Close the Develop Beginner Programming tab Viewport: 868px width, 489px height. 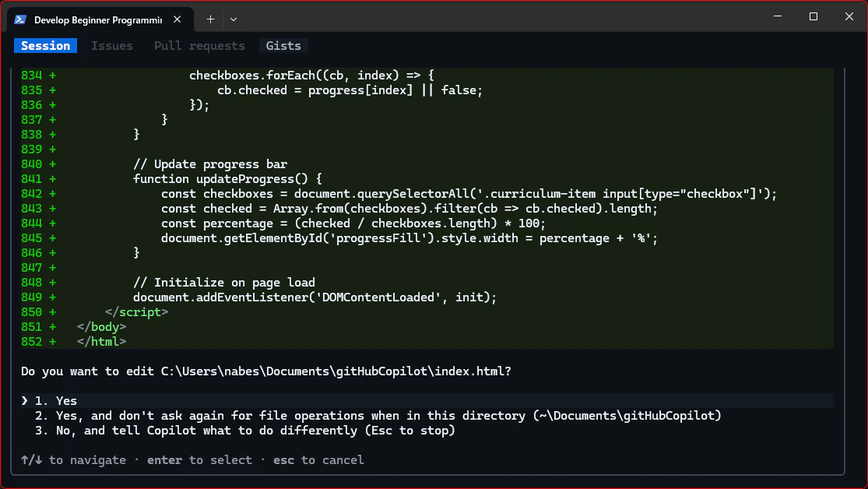click(x=177, y=19)
